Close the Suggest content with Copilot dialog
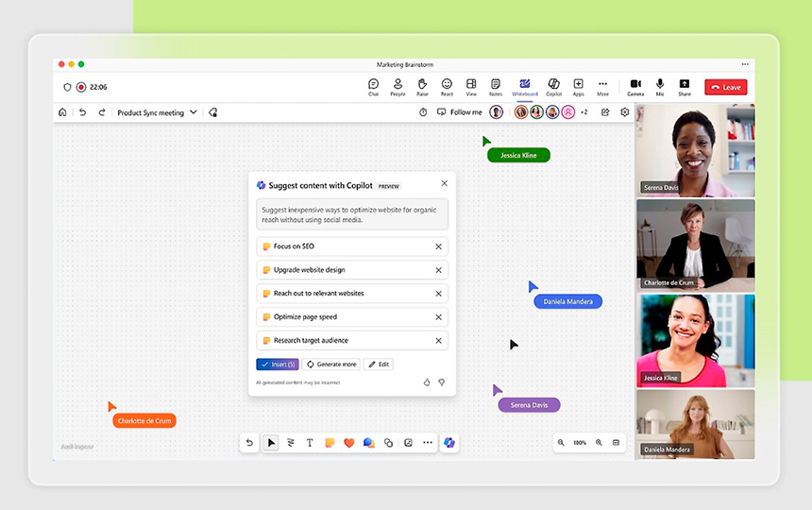This screenshot has width=812, height=510. 445,183
